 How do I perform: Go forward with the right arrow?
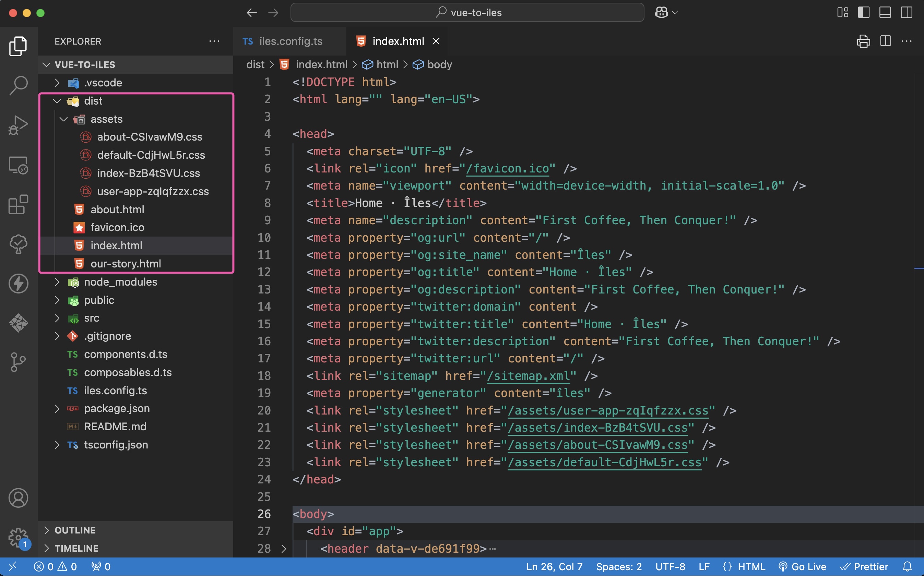coord(273,13)
